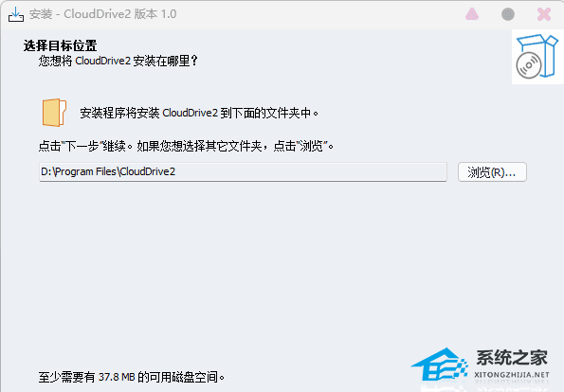
Task: Click the D: drive letter in the path field
Action: click(x=46, y=171)
